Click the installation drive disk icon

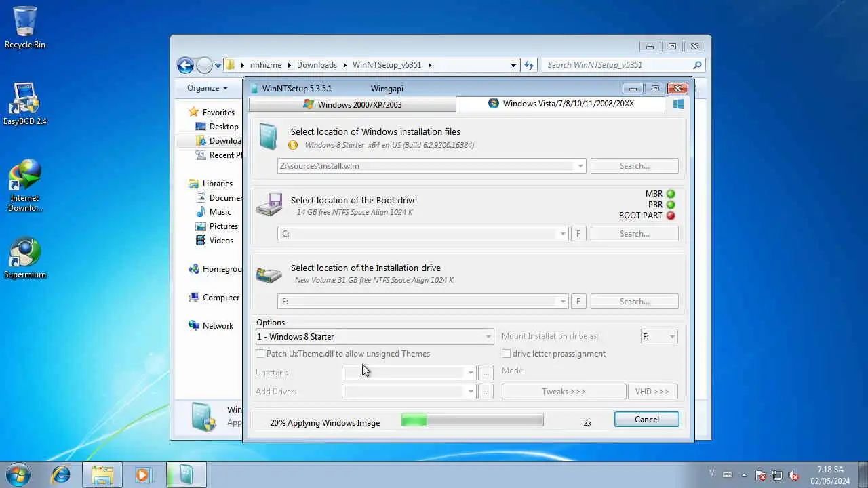pyautogui.click(x=269, y=274)
